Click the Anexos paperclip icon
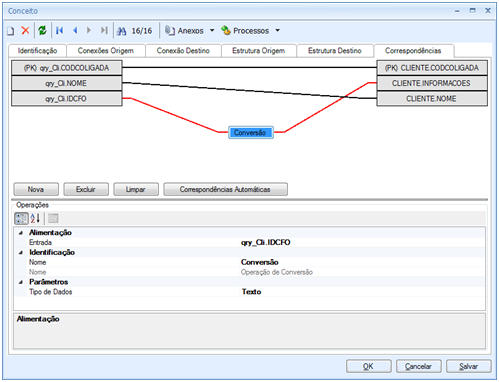The image size is (499, 382). 170,31
